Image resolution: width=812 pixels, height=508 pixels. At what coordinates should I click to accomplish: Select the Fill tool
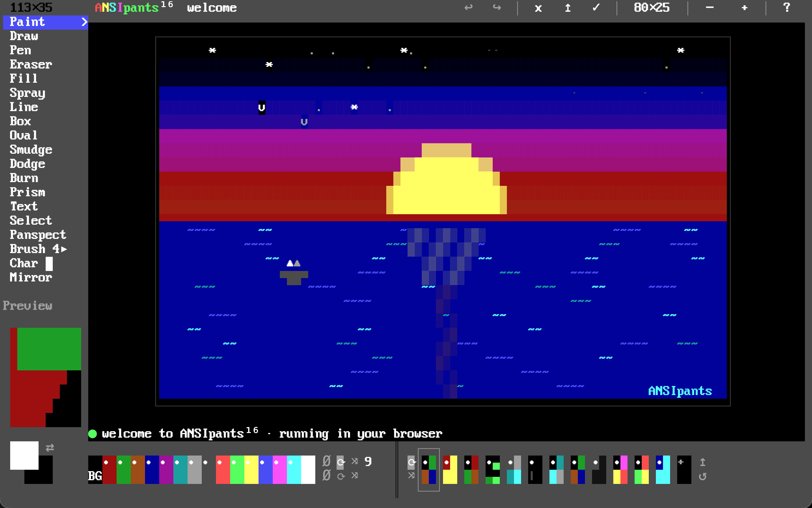23,78
